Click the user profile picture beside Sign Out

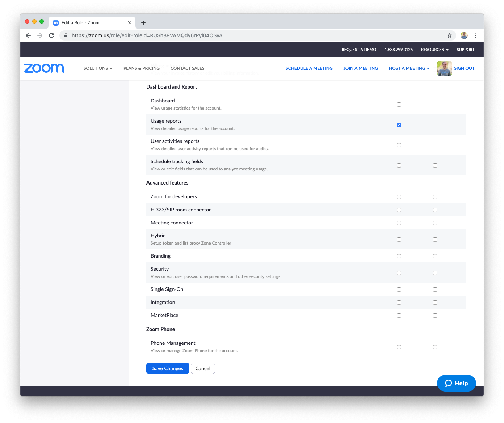tap(444, 68)
